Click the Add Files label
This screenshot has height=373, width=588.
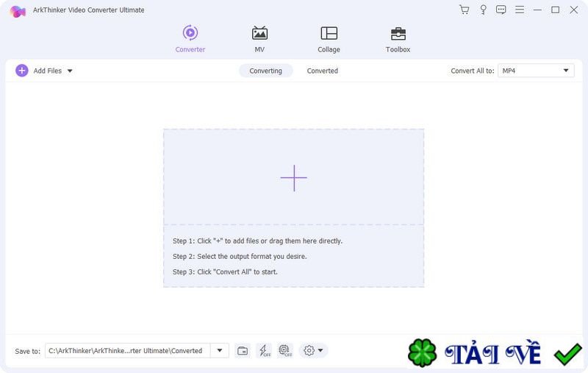[47, 71]
